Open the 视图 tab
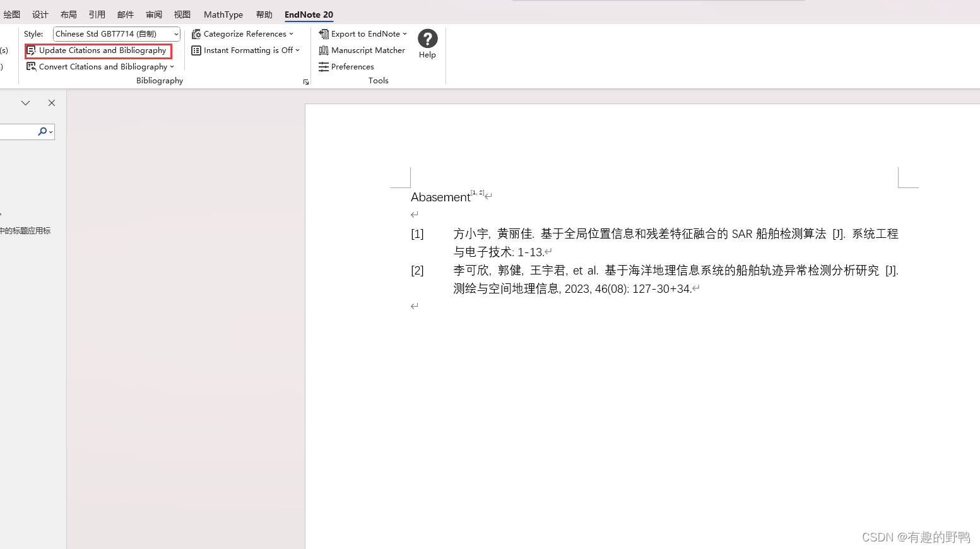The image size is (980, 549). pyautogui.click(x=182, y=15)
